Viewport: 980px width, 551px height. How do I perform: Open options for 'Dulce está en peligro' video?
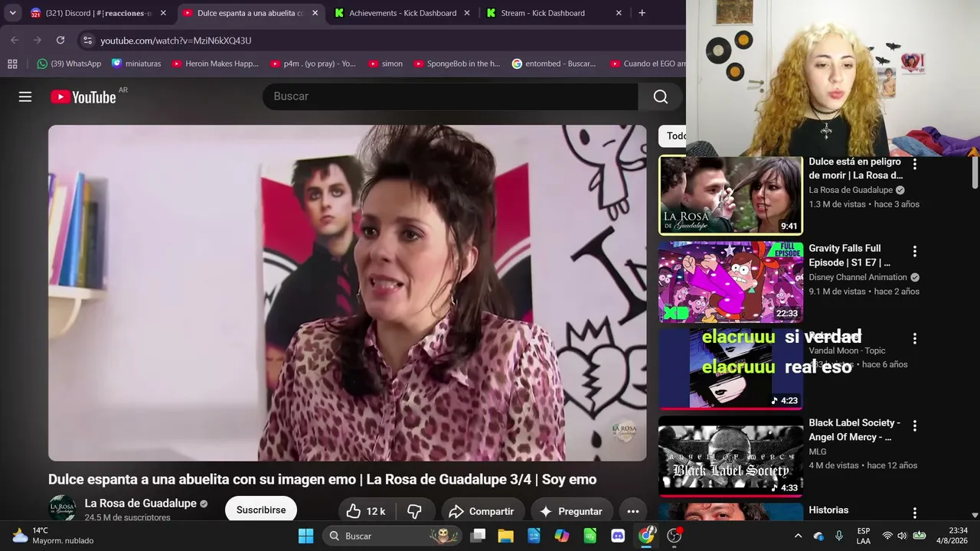coord(914,164)
